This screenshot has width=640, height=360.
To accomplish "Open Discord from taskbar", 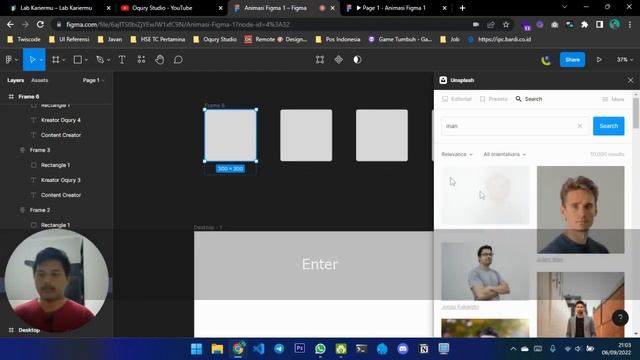I will point(403,349).
